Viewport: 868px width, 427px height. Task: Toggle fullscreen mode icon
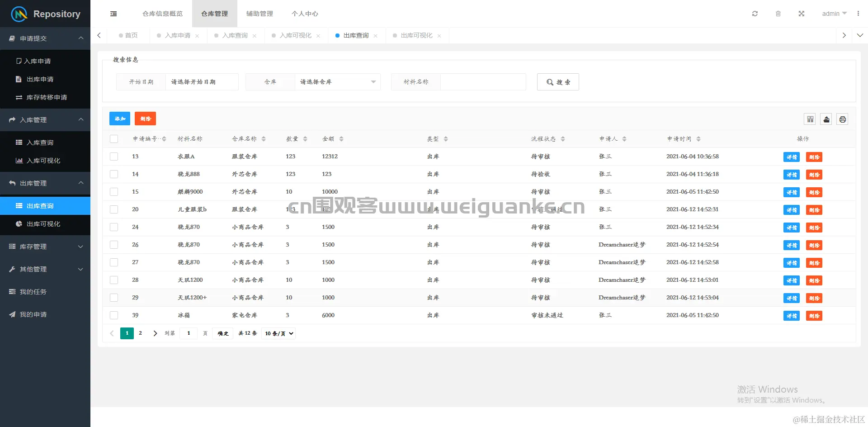pyautogui.click(x=802, y=14)
